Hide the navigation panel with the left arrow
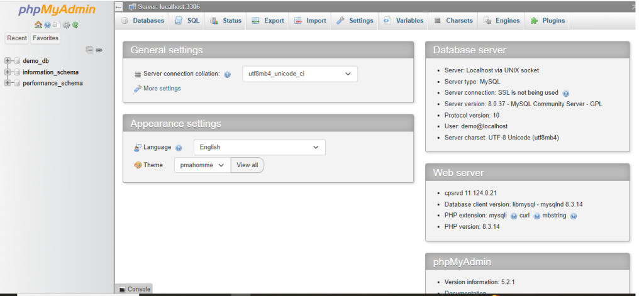Image resolution: width=644 pixels, height=296 pixels. point(119,7)
